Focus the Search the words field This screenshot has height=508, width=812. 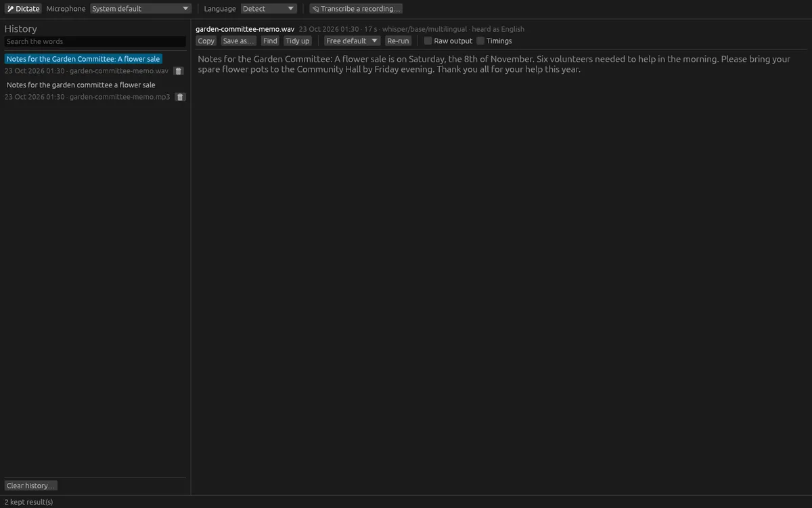click(x=95, y=41)
